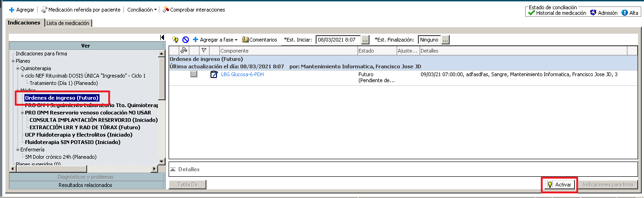Expand the Detalles section

point(173,169)
